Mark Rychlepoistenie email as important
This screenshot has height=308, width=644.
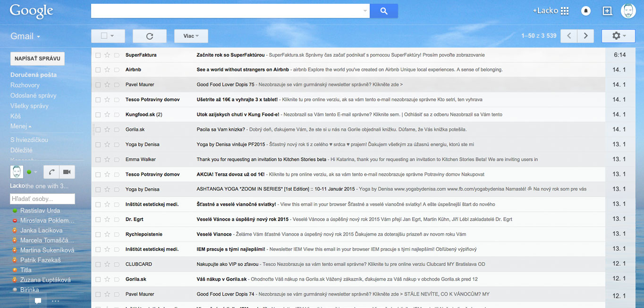(x=117, y=234)
